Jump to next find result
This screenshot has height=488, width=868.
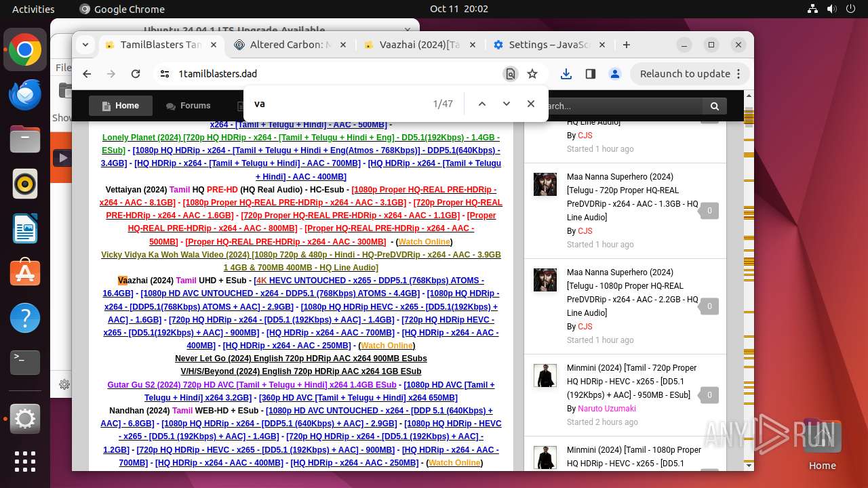(507, 104)
